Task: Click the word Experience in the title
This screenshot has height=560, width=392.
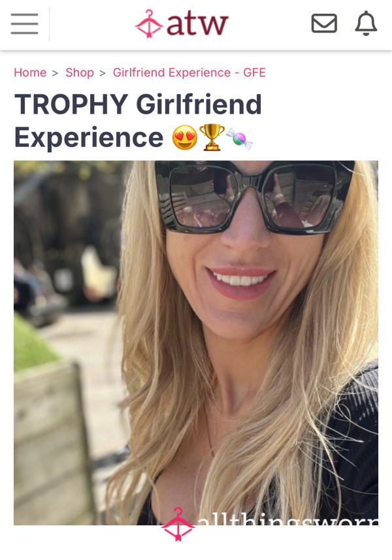Action: coord(89,137)
